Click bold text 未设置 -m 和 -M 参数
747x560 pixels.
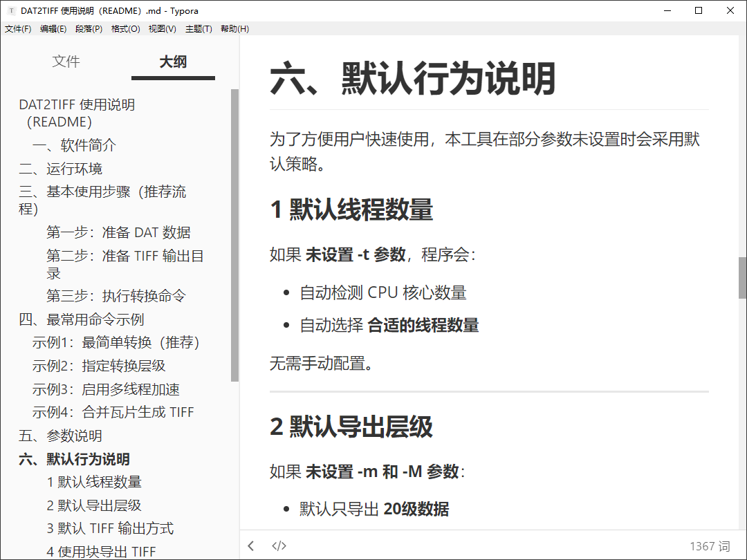382,472
